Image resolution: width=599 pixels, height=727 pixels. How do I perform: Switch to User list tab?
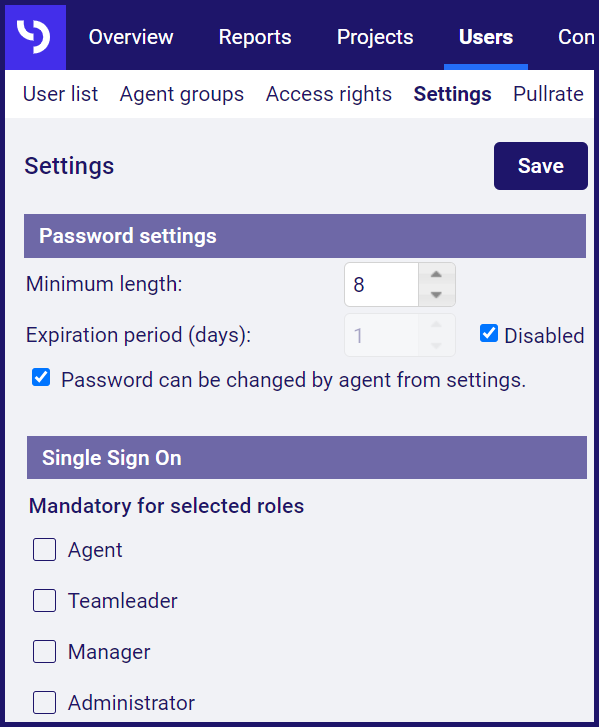pos(60,94)
